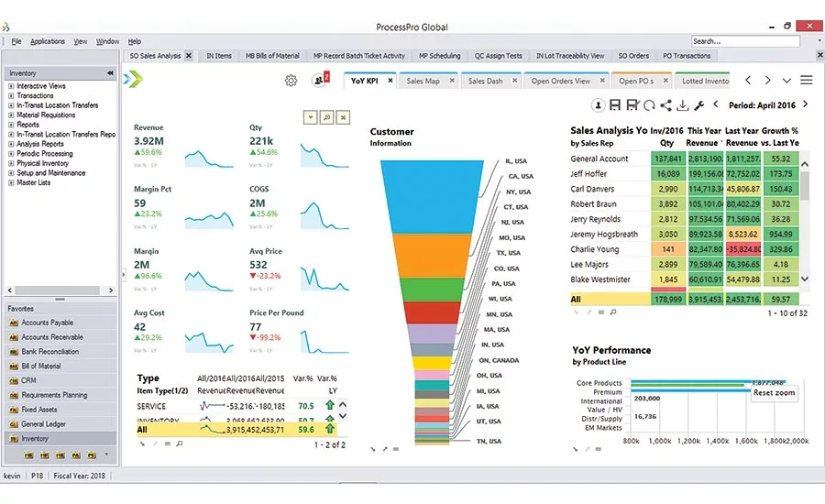Open the Applications menu
Viewport: 825px width, 504px height.
(x=48, y=41)
